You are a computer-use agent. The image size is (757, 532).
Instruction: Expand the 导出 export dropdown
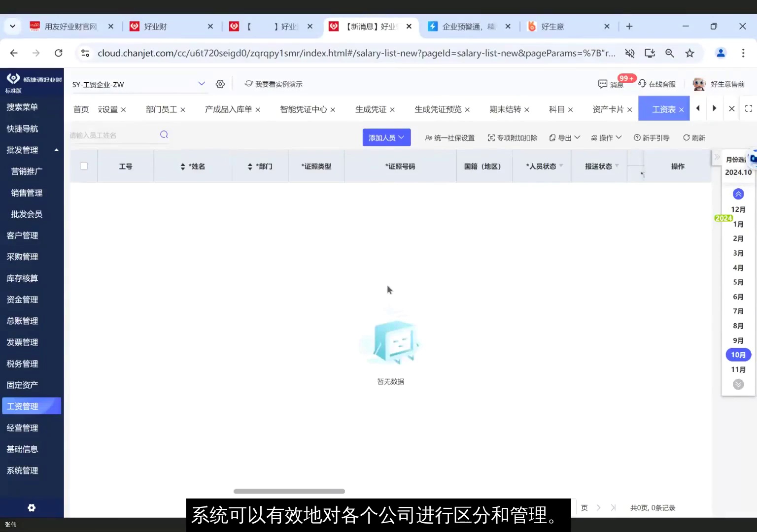[x=564, y=137]
